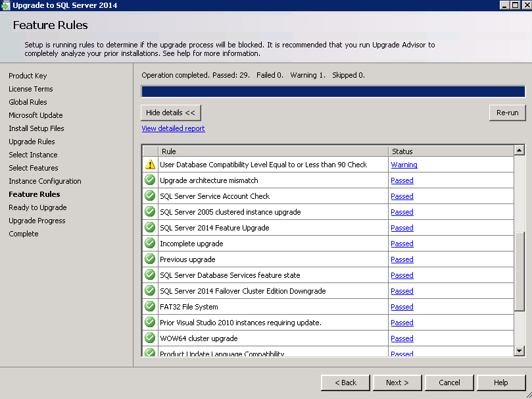The image size is (532, 399).
Task: Click rule text 'Incomplete upgrade'
Action: (x=191, y=244)
